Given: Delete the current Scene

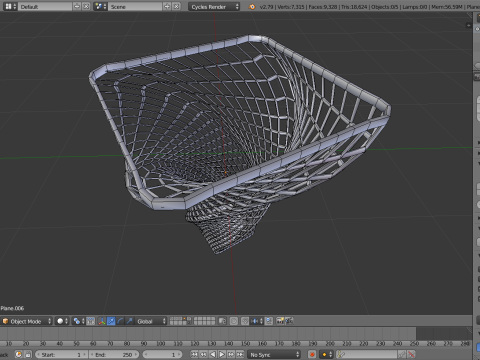Looking at the screenshot, I should tap(176, 6).
